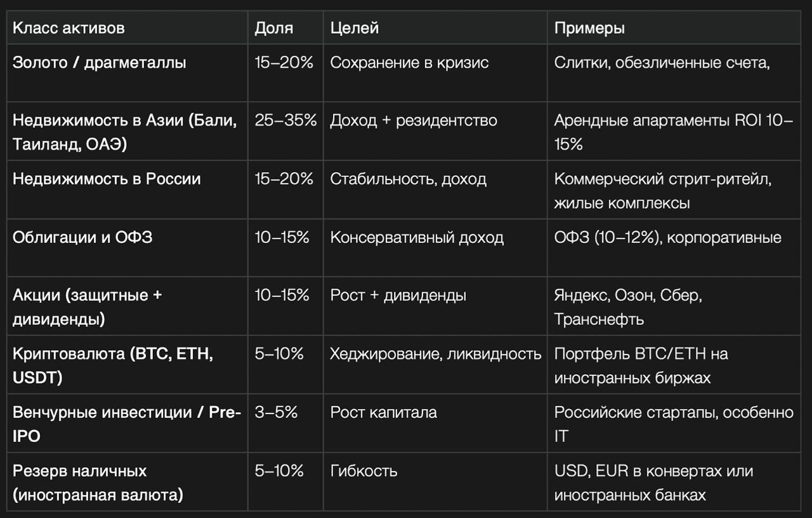Click the 'Доля' column header

(274, 28)
